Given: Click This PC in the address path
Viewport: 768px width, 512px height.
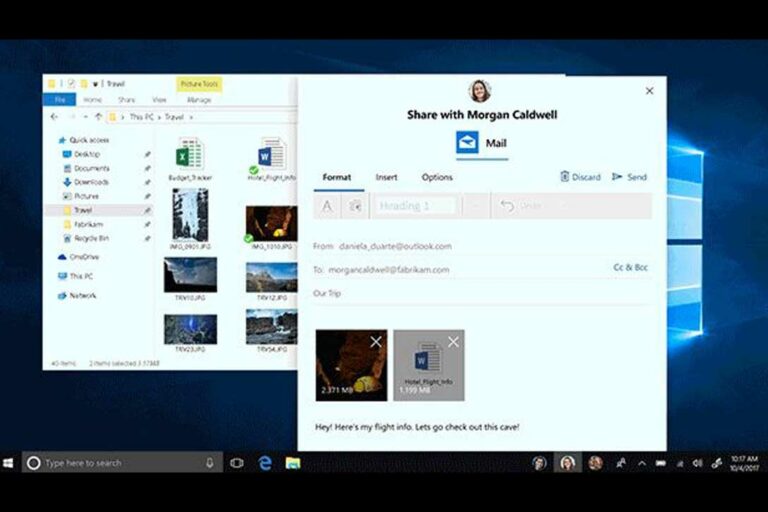Looking at the screenshot, I should 142,117.
